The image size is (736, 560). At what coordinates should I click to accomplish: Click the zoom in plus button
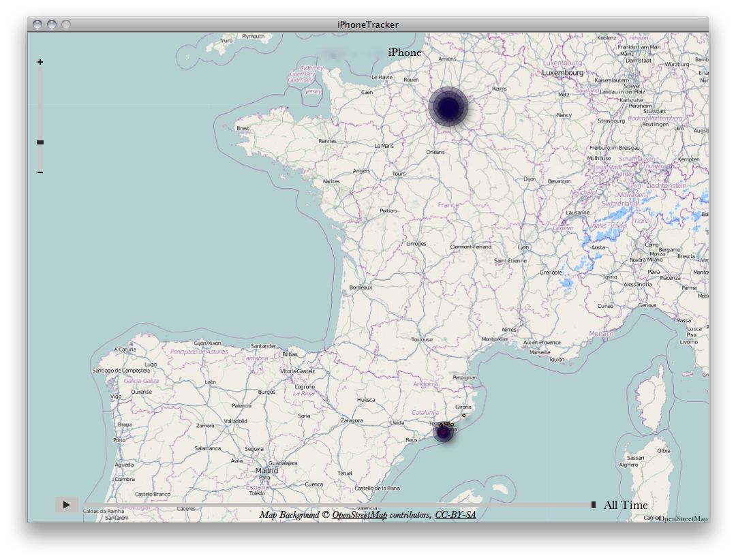click(x=40, y=62)
